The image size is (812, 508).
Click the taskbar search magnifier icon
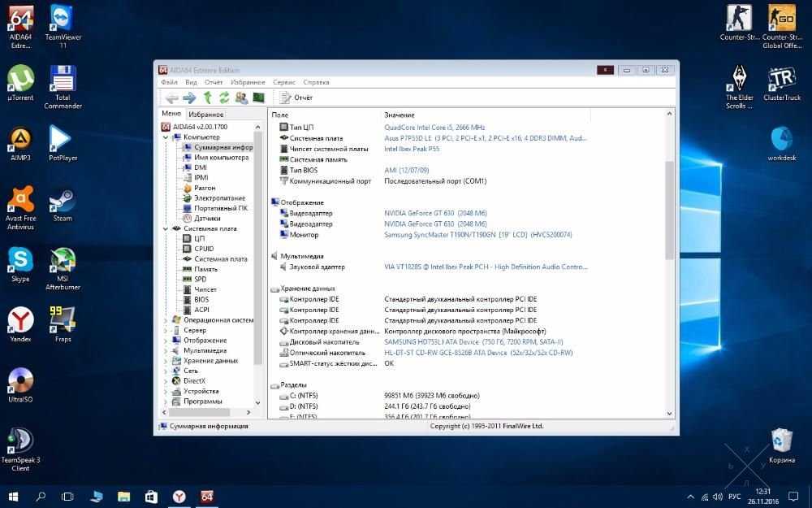pyautogui.click(x=41, y=497)
